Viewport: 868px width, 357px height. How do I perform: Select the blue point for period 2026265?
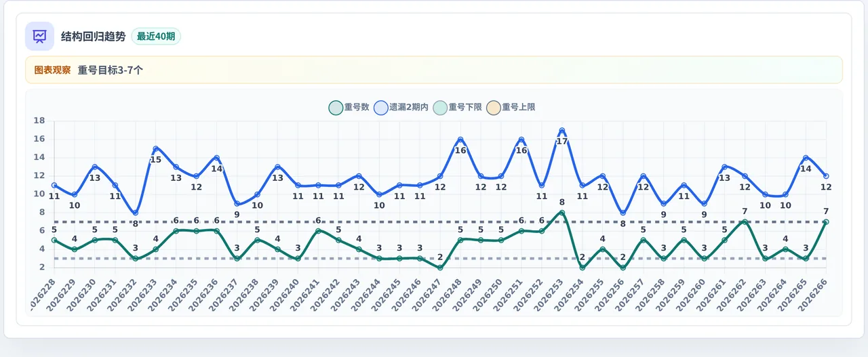(805, 158)
